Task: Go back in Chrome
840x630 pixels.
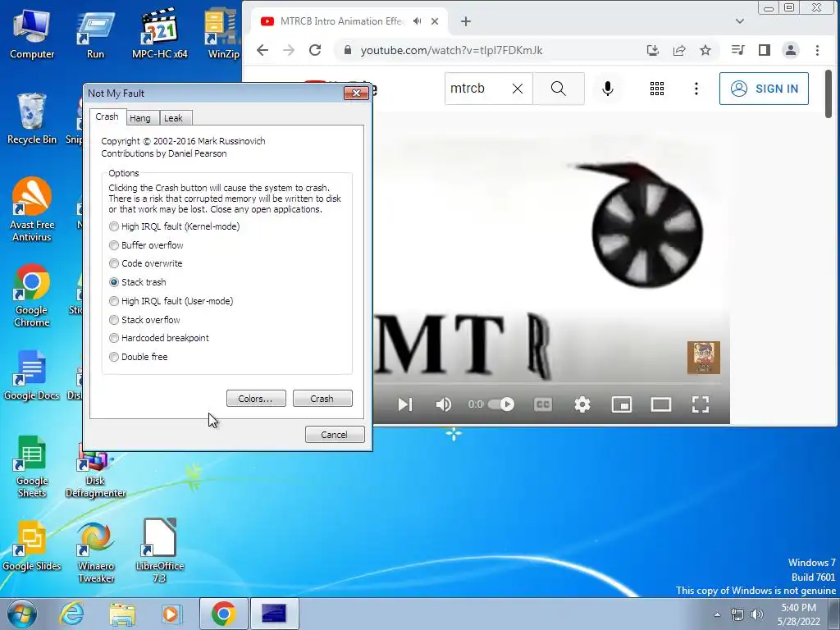Action: pyautogui.click(x=262, y=50)
